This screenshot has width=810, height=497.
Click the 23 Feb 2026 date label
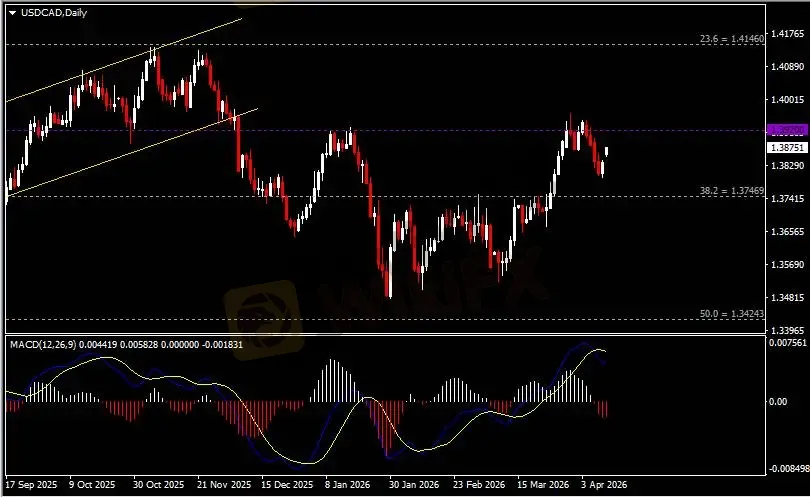click(x=479, y=485)
